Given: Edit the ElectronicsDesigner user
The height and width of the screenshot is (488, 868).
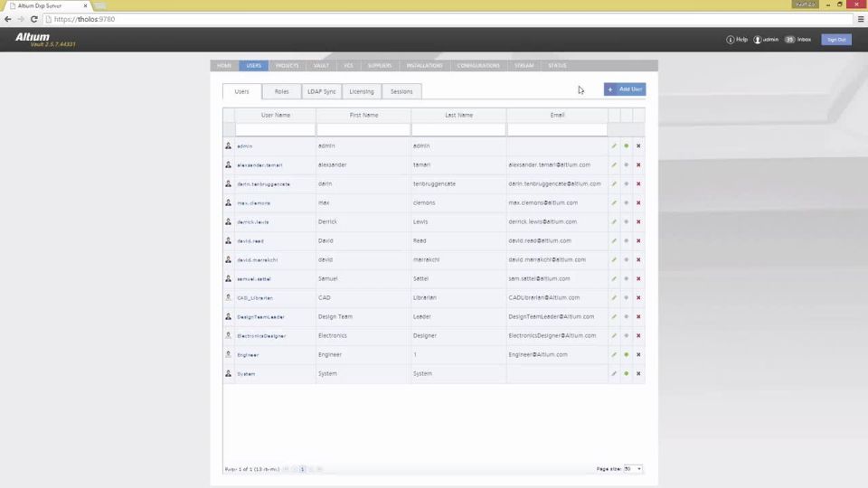Looking at the screenshot, I should pos(614,336).
